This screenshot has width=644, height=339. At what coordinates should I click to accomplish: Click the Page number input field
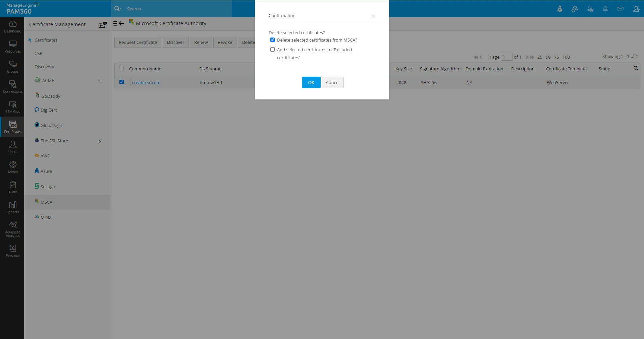pos(506,57)
